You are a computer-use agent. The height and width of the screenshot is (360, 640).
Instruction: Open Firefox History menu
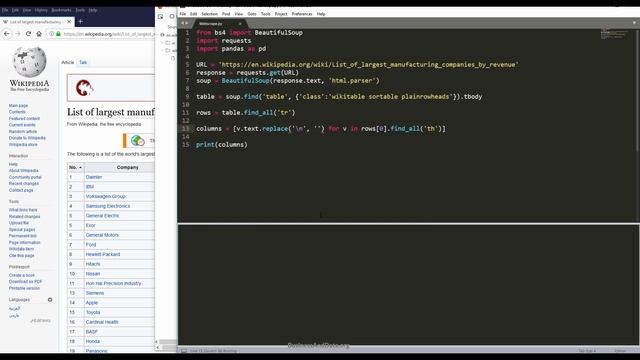pos(41,10)
